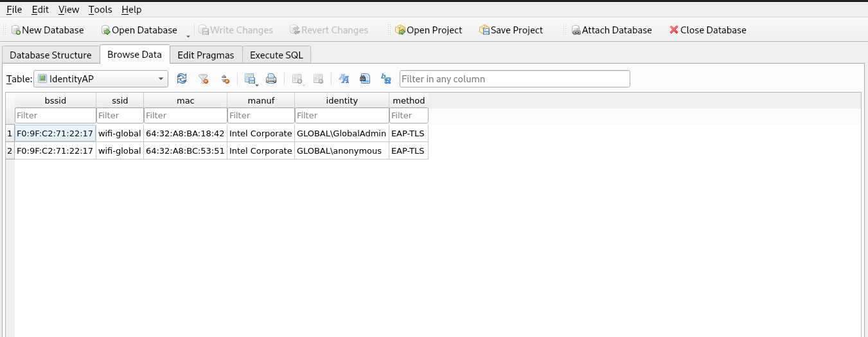Refresh the table data

click(x=182, y=79)
